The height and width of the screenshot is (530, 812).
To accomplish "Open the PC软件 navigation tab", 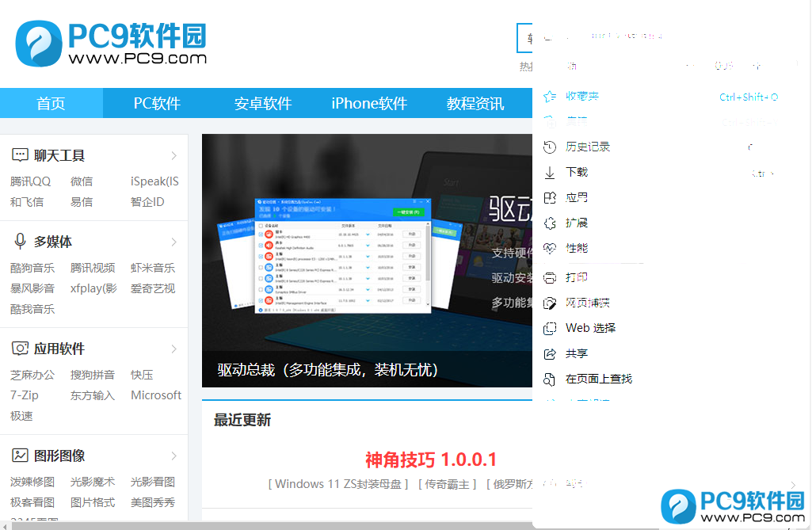I will click(157, 103).
